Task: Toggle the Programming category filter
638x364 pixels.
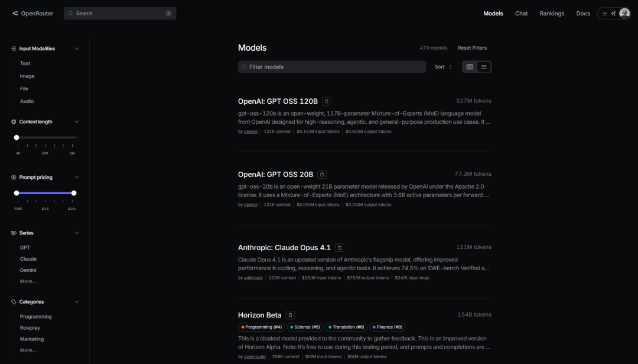Action: pyautogui.click(x=35, y=316)
